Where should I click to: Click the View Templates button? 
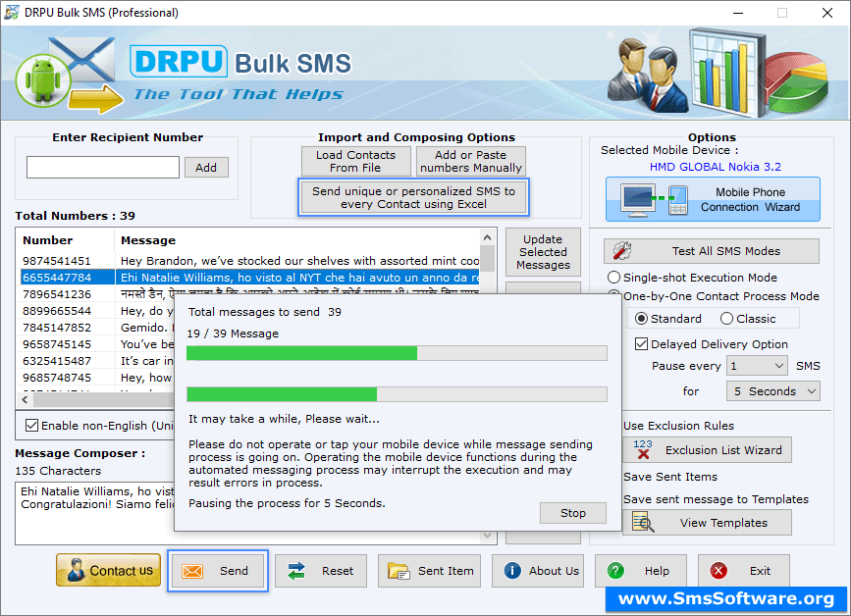pyautogui.click(x=707, y=522)
